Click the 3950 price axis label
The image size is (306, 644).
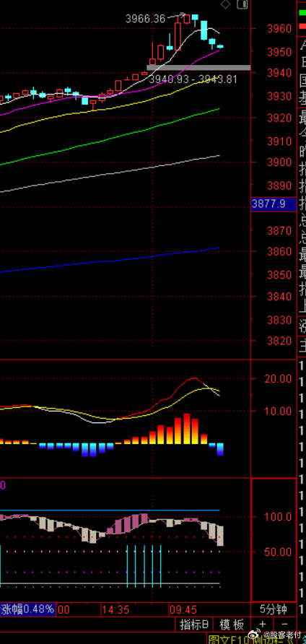279,52
